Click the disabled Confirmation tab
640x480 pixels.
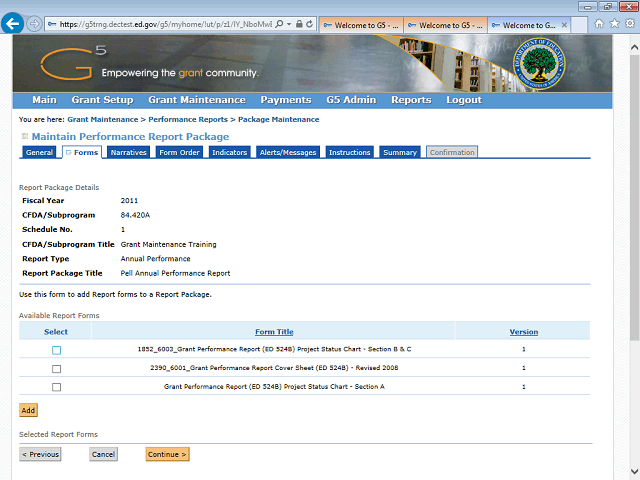pyautogui.click(x=452, y=152)
